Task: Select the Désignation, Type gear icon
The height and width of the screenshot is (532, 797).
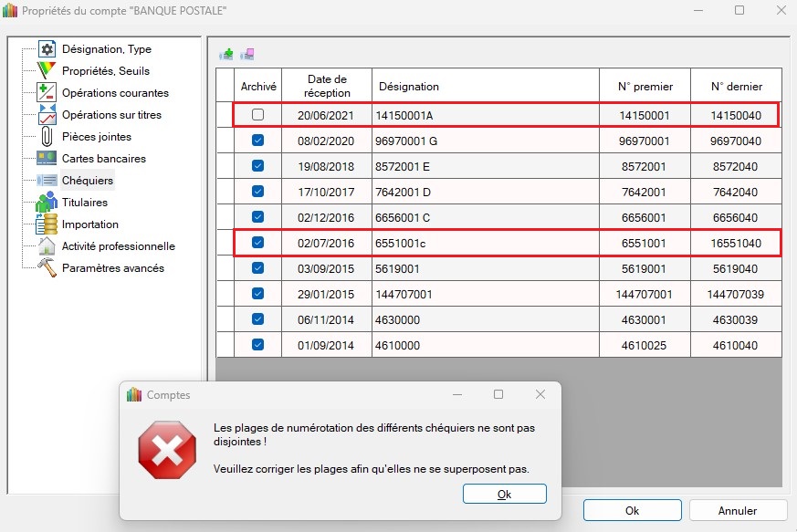Action: [x=47, y=49]
